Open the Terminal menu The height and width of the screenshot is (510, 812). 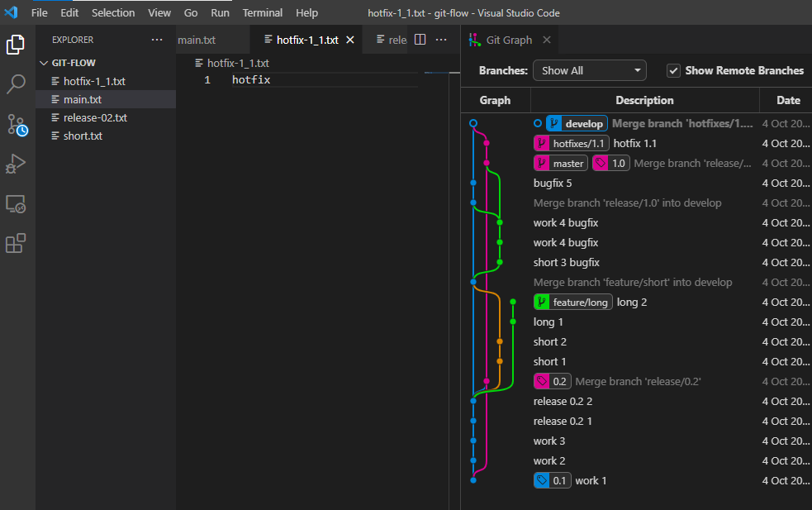click(263, 12)
